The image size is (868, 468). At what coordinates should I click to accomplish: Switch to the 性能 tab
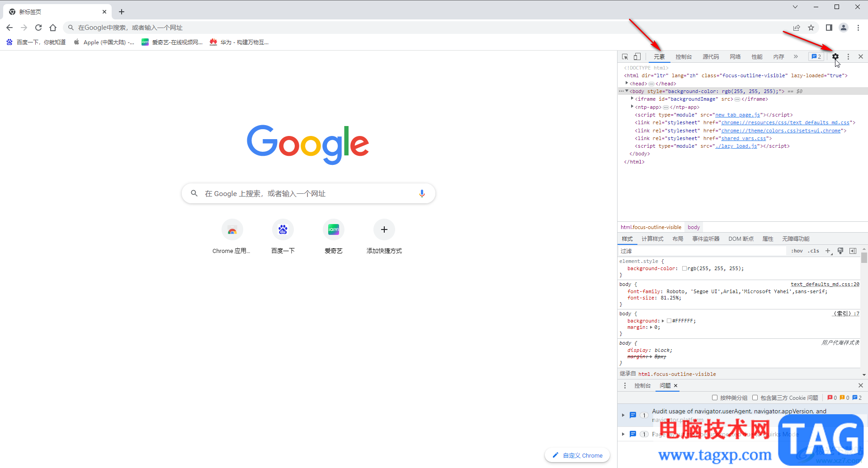pos(757,57)
